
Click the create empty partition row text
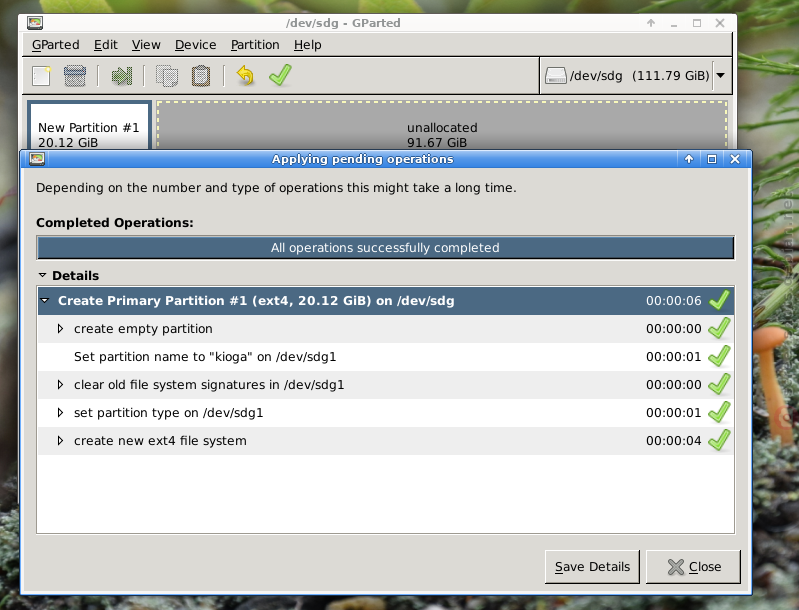(143, 329)
